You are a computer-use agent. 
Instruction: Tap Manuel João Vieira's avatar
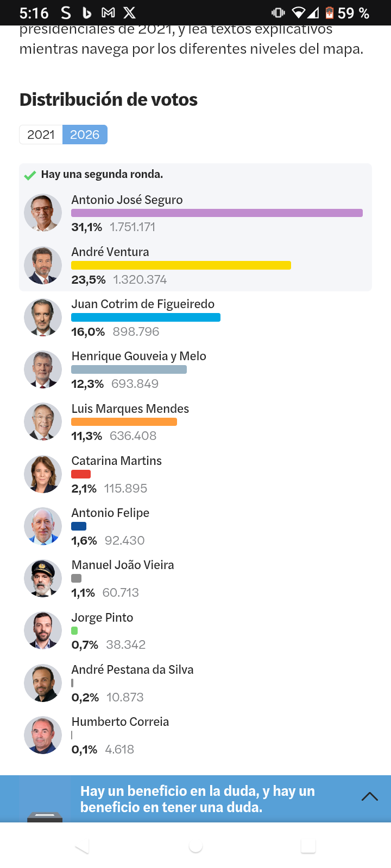[43, 578]
